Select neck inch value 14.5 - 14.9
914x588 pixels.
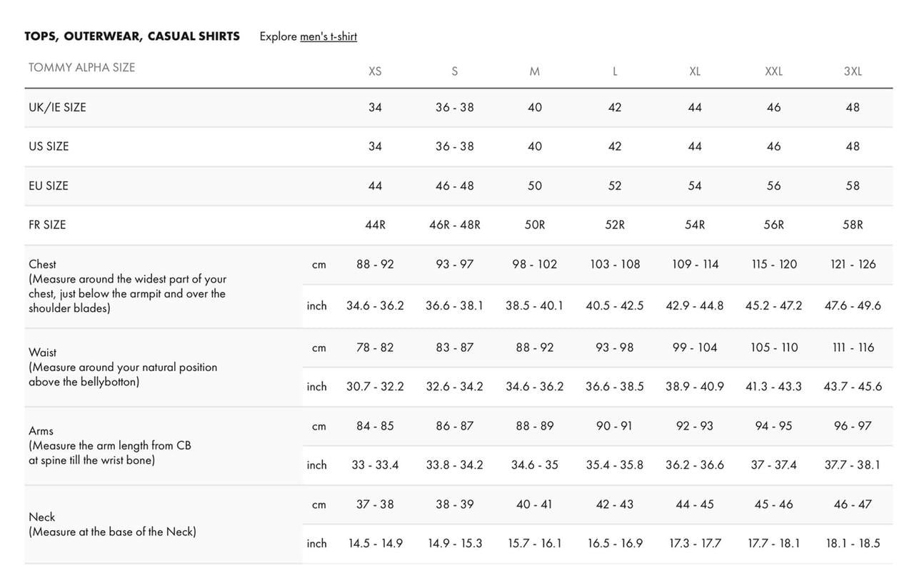tap(376, 543)
